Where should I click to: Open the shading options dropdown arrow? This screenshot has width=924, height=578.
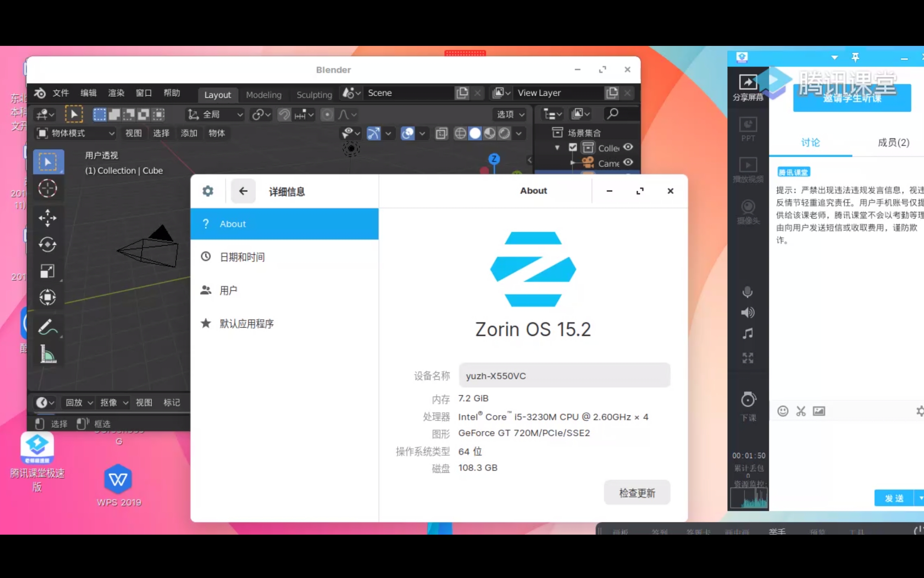pyautogui.click(x=519, y=133)
